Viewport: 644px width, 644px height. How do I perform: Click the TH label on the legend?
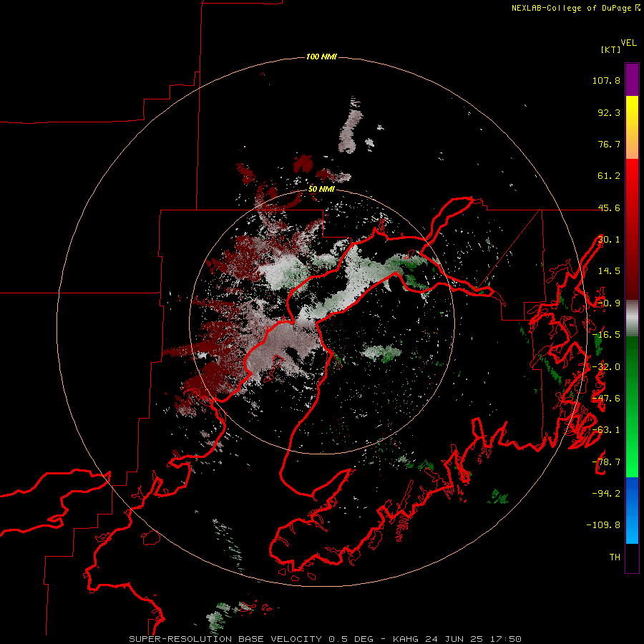(x=615, y=557)
